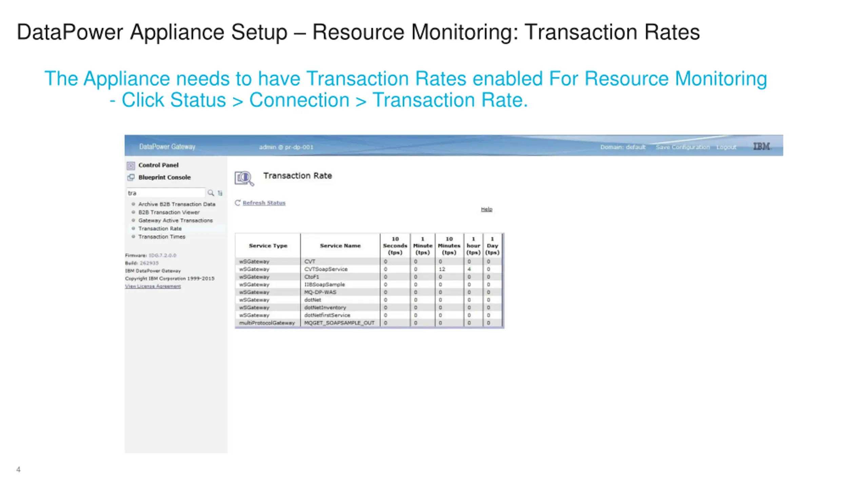Click the Control Panel label
Image resolution: width=868 pixels, height=488 pixels.
pos(158,165)
